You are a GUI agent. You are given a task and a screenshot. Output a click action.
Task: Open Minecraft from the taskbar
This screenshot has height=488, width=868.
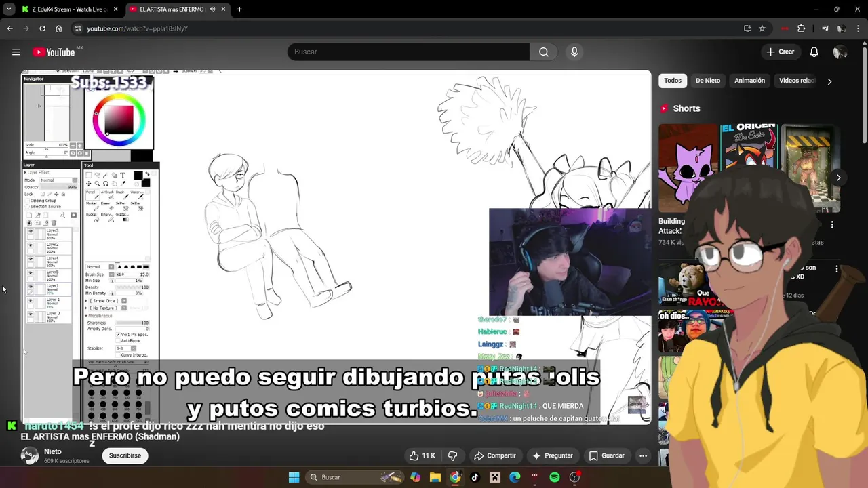495,477
